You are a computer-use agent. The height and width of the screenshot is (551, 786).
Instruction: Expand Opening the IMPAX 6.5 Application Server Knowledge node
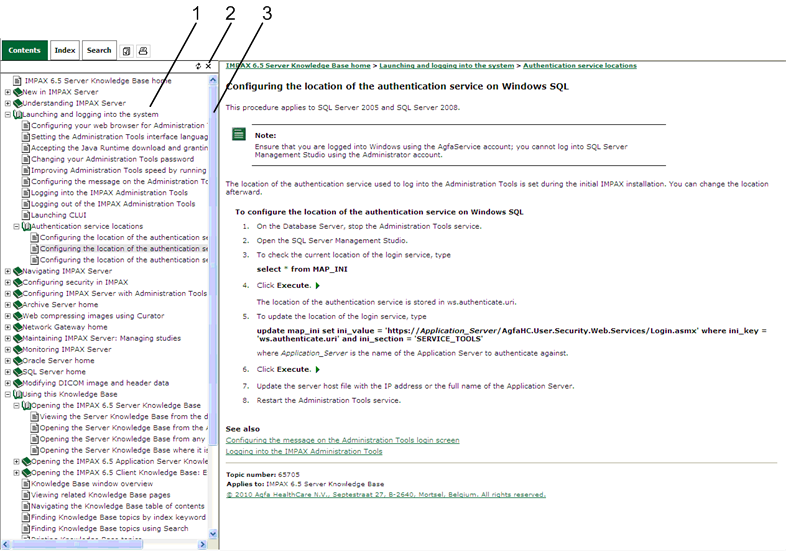tap(17, 462)
